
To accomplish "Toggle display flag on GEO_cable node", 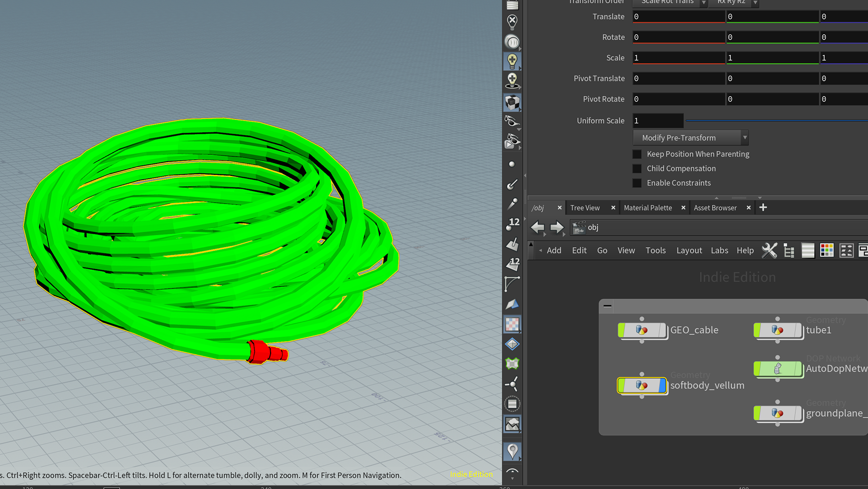I will [x=662, y=330].
